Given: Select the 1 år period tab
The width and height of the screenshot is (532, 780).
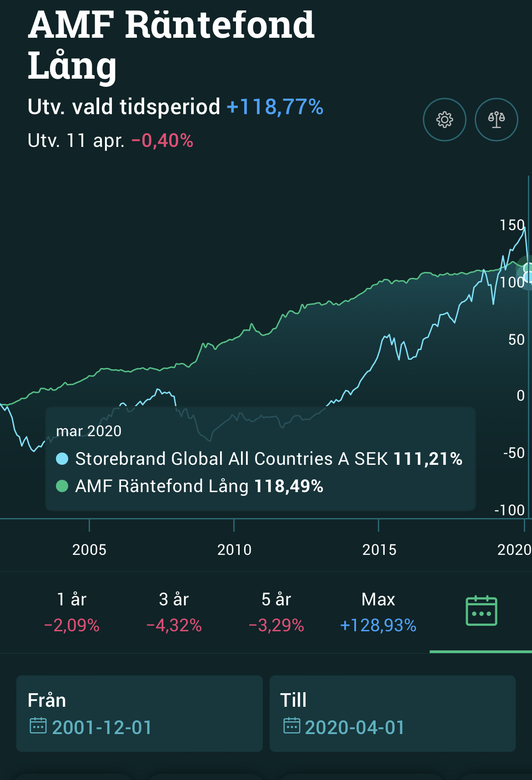Looking at the screenshot, I should click(x=71, y=612).
